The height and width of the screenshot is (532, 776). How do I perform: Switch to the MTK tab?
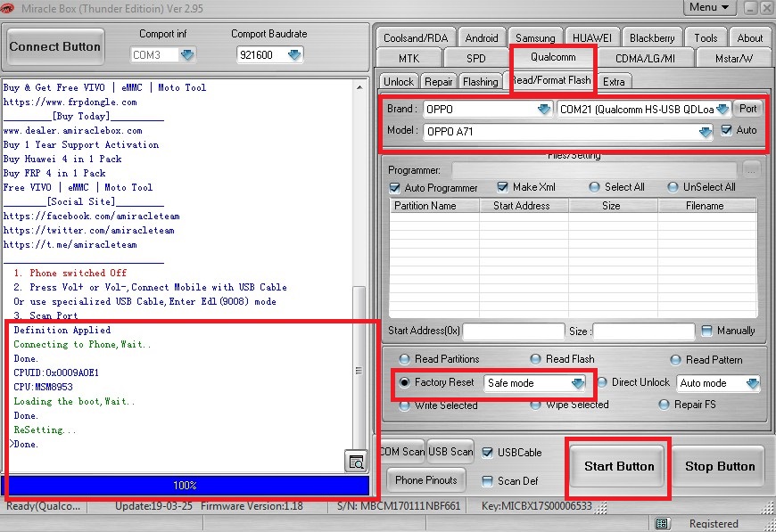tap(409, 58)
